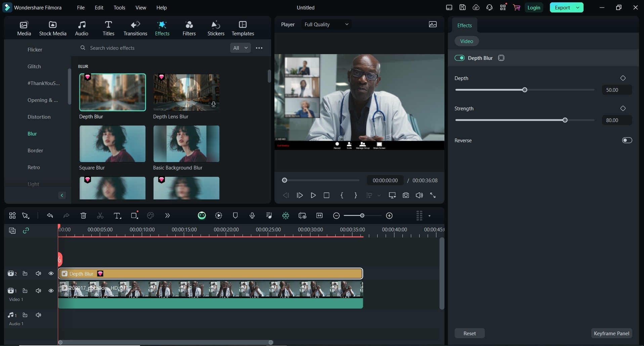Open the File menu
The height and width of the screenshot is (346, 644).
pyautogui.click(x=81, y=7)
